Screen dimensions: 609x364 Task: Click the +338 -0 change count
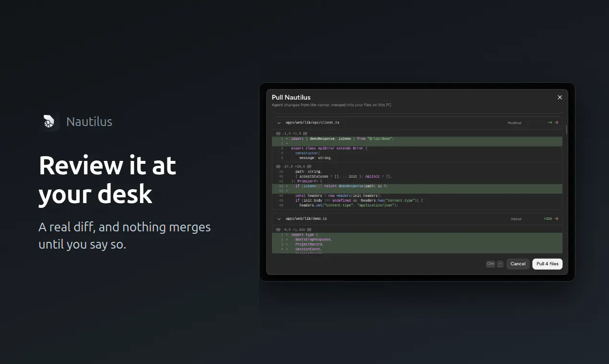pos(551,218)
